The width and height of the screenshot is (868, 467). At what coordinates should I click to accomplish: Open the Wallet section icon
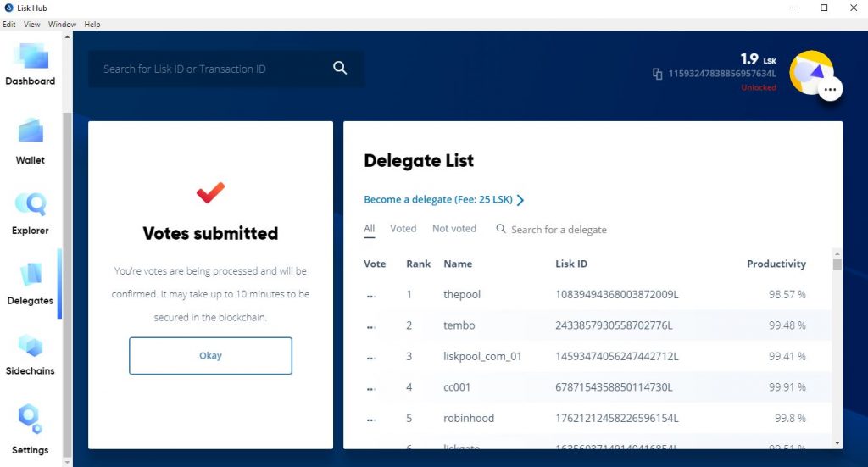(x=31, y=131)
